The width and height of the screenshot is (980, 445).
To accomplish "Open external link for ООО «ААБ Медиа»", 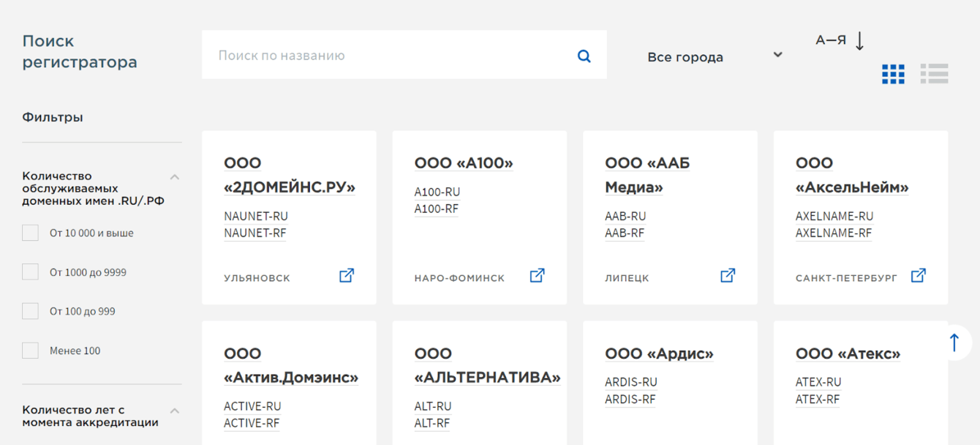I will click(x=728, y=276).
